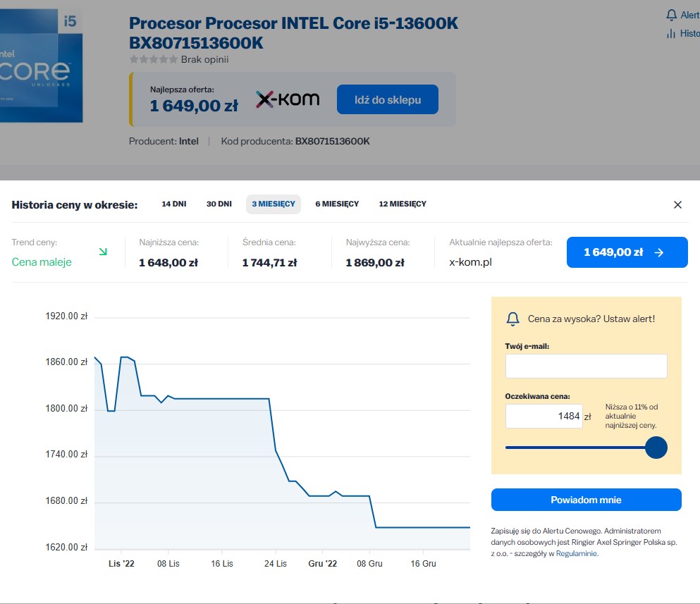Viewport: 700px width, 604px height.
Task: Click the expected price slider handle
Action: click(656, 448)
